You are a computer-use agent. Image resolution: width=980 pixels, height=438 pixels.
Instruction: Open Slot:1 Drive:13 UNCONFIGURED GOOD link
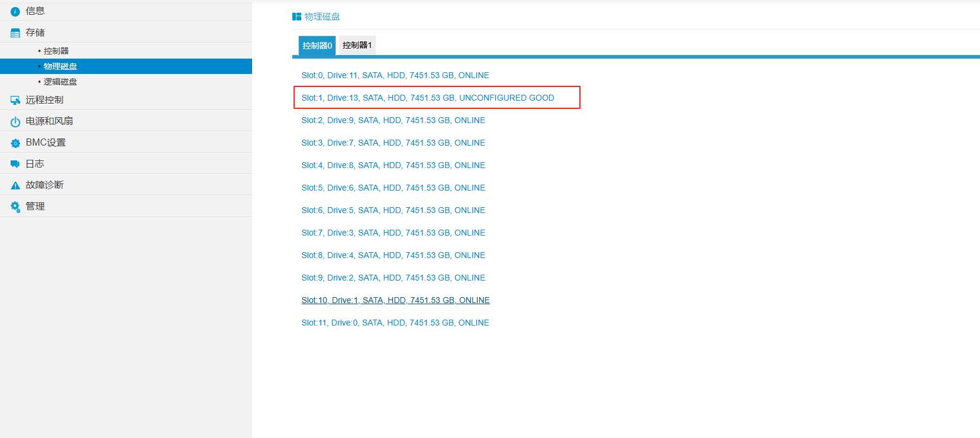pos(428,98)
